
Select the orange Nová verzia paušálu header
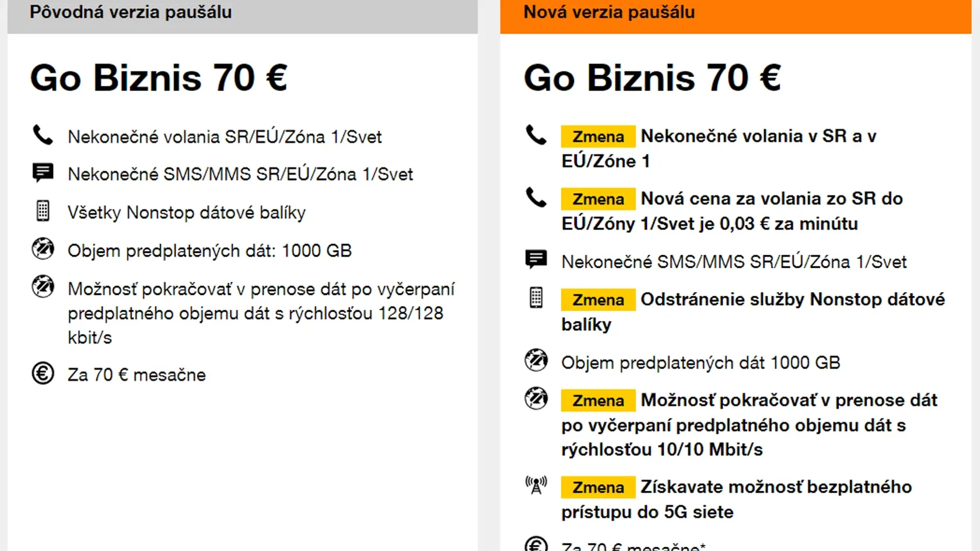click(x=736, y=14)
